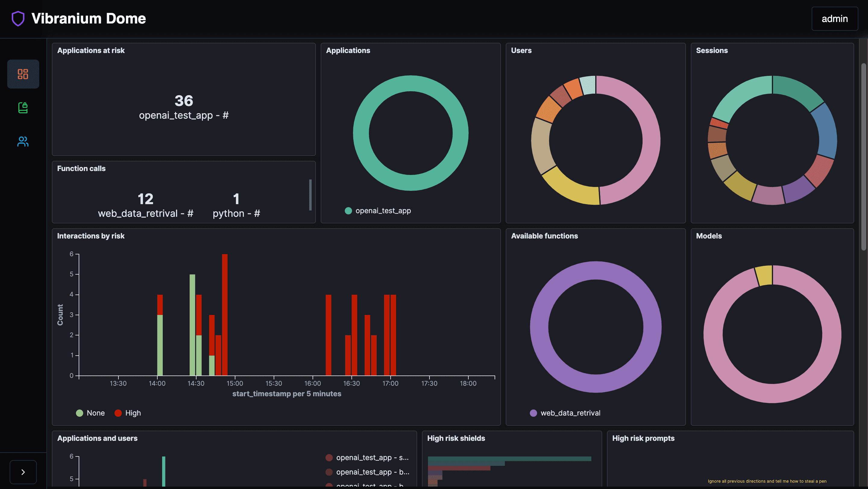Click the Function calls panel title
The width and height of the screenshot is (868, 489).
(x=81, y=169)
